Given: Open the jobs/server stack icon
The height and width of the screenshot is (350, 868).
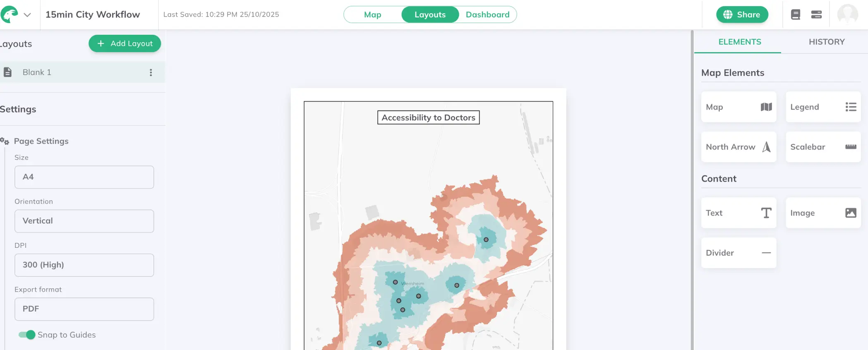Looking at the screenshot, I should click(x=816, y=14).
